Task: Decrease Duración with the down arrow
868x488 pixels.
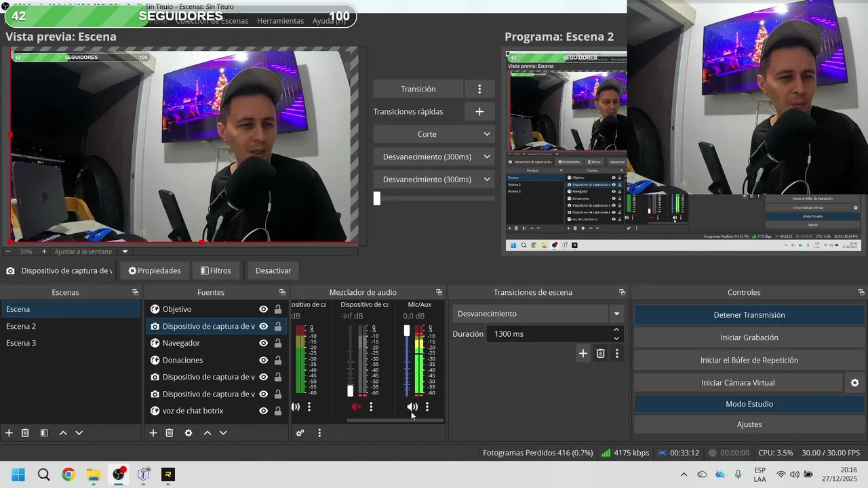Action: [616, 338]
